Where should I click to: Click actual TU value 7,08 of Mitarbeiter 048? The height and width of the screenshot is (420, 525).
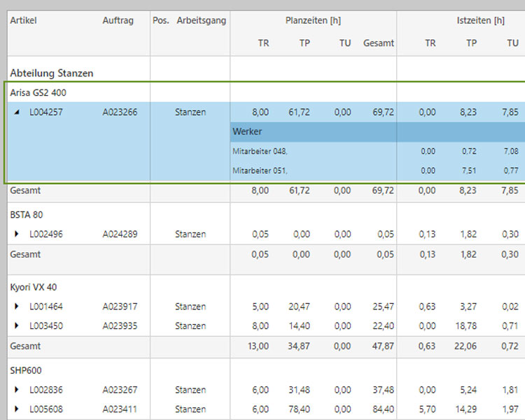[511, 151]
